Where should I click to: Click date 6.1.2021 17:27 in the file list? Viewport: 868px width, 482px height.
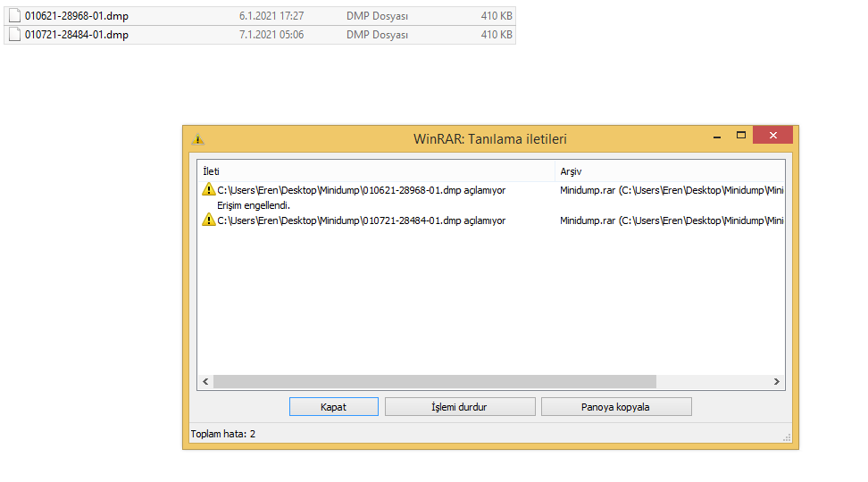click(x=271, y=16)
